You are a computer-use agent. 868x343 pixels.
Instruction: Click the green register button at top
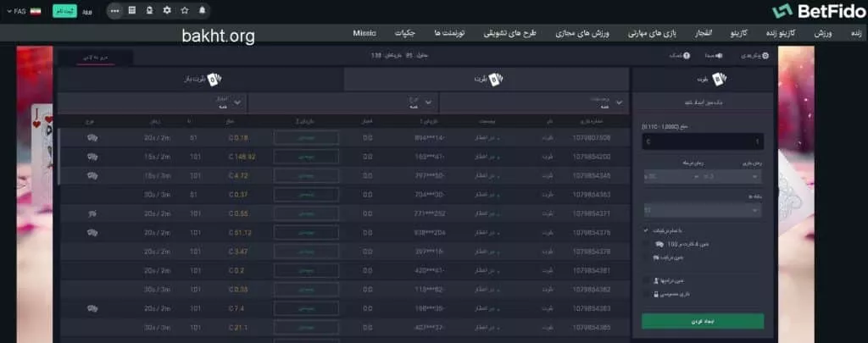pos(64,11)
